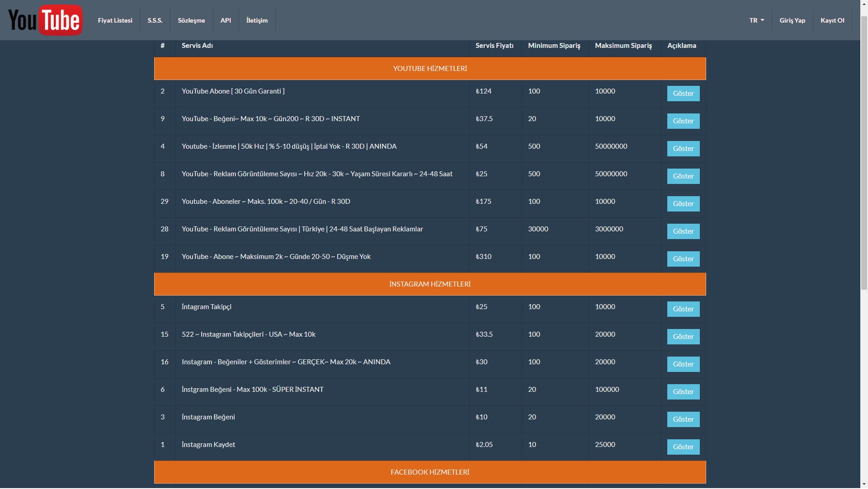The image size is (868, 489).
Task: Click the Giriş Yap link
Action: [x=792, y=20]
